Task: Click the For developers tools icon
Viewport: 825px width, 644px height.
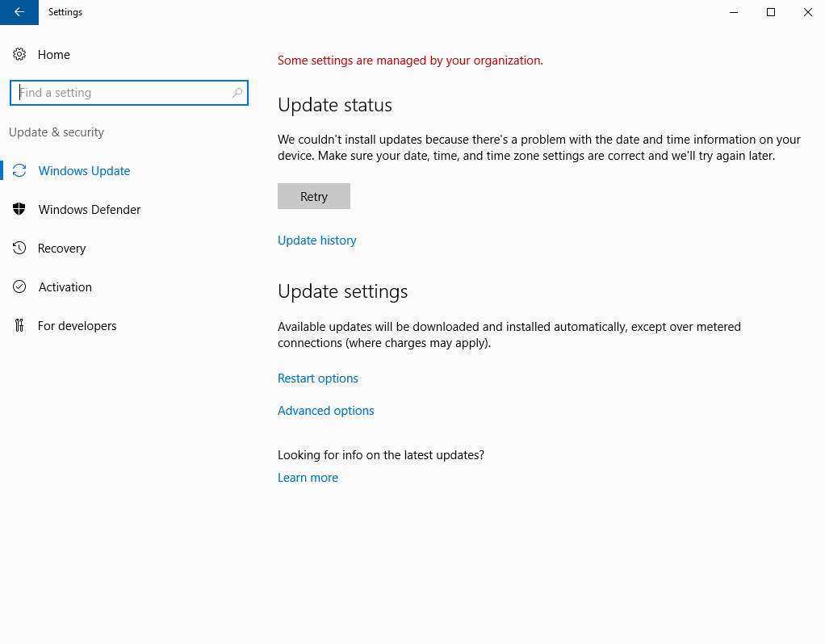Action: point(19,326)
